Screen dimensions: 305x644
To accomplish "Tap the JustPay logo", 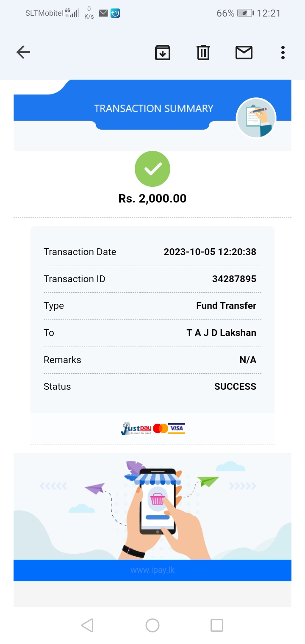I will point(136,429).
